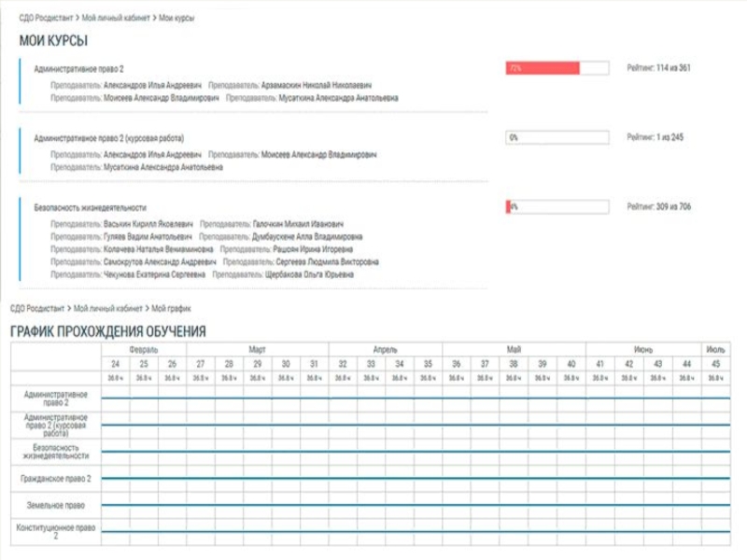
Task: Select the Гражданское право 2 schedule row label
Action: tap(56, 479)
